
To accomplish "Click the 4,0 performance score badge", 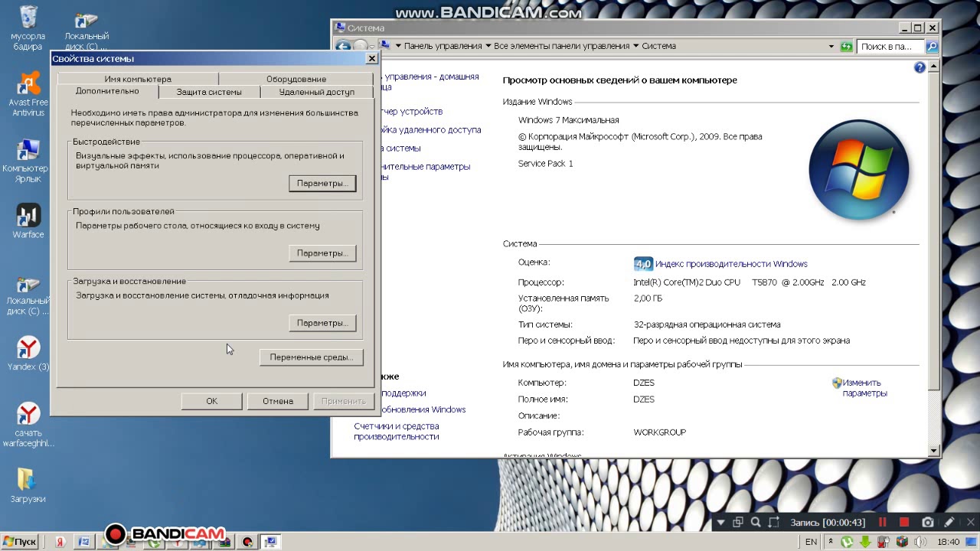I will pyautogui.click(x=643, y=264).
